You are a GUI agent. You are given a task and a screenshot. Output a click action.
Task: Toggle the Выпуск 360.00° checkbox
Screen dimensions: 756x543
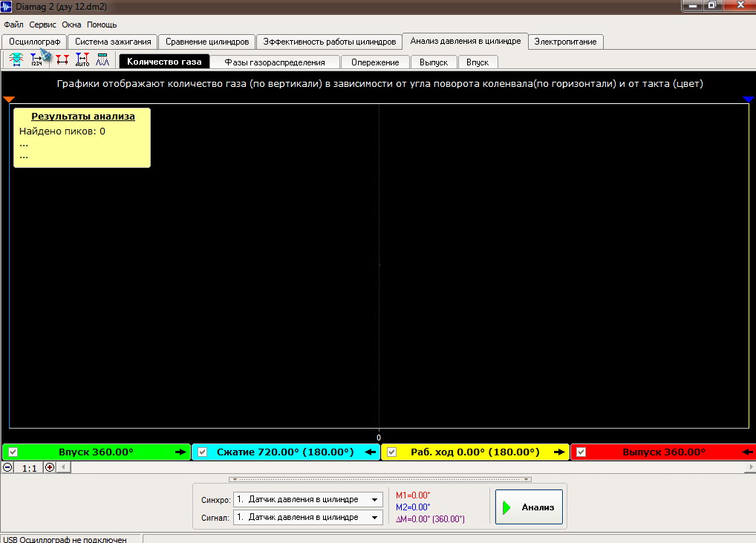click(x=581, y=452)
